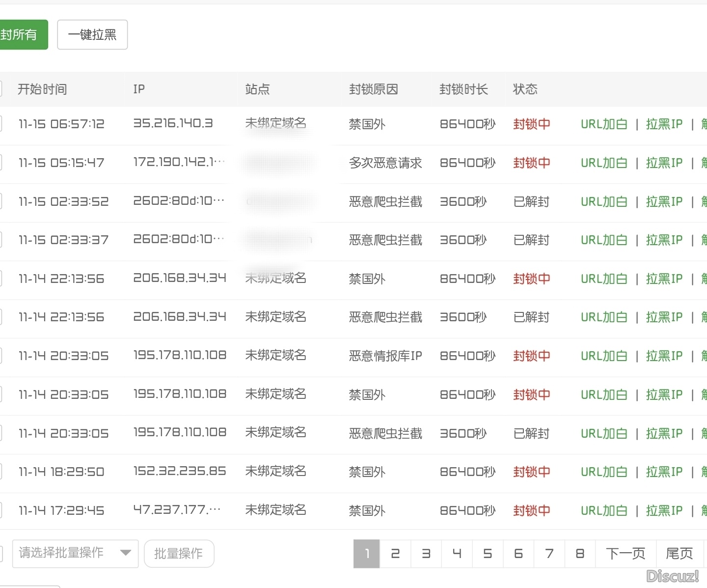Click URL加白 for IP 152.32.235.85
Image resolution: width=707 pixels, height=588 pixels.
click(603, 472)
